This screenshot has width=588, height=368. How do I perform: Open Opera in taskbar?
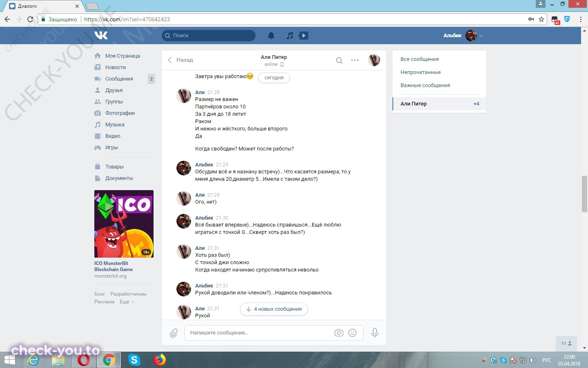(x=84, y=360)
